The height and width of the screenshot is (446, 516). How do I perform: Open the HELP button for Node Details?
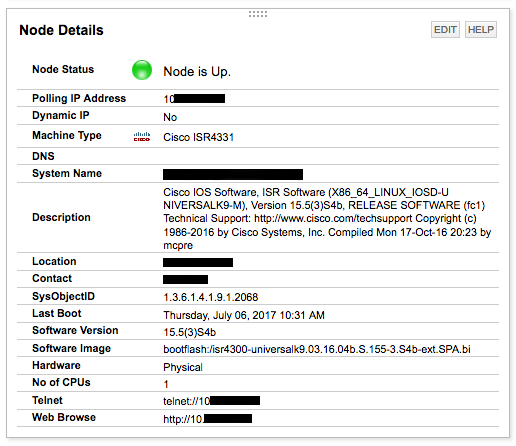481,30
